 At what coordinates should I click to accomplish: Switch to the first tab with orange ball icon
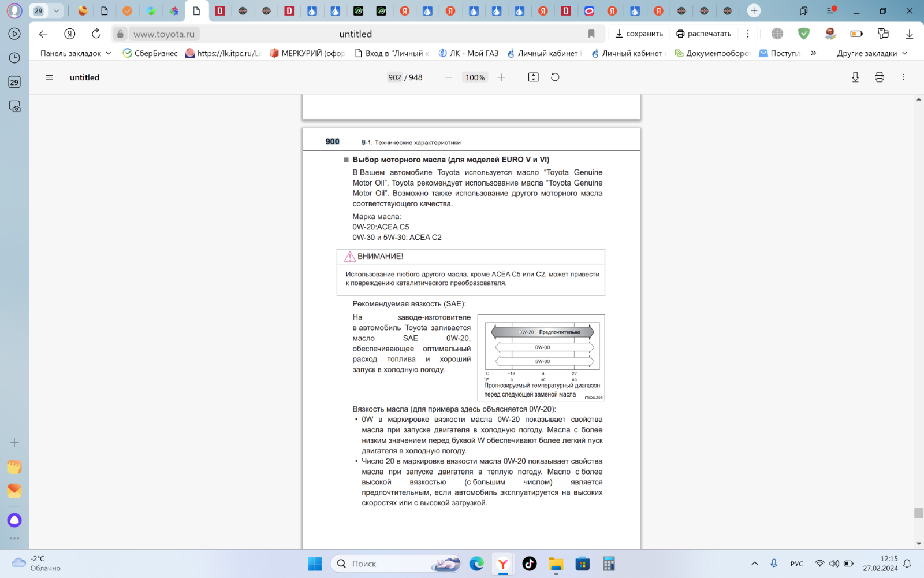coord(83,10)
